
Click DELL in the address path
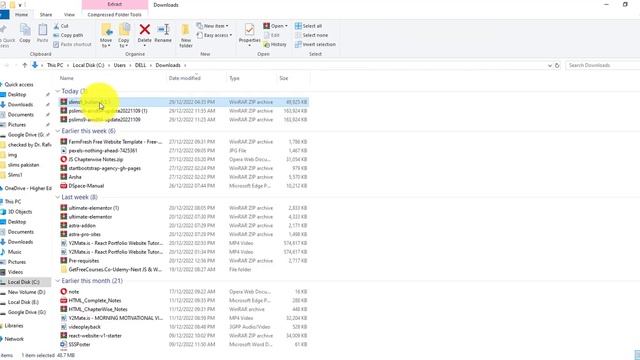tap(140, 65)
